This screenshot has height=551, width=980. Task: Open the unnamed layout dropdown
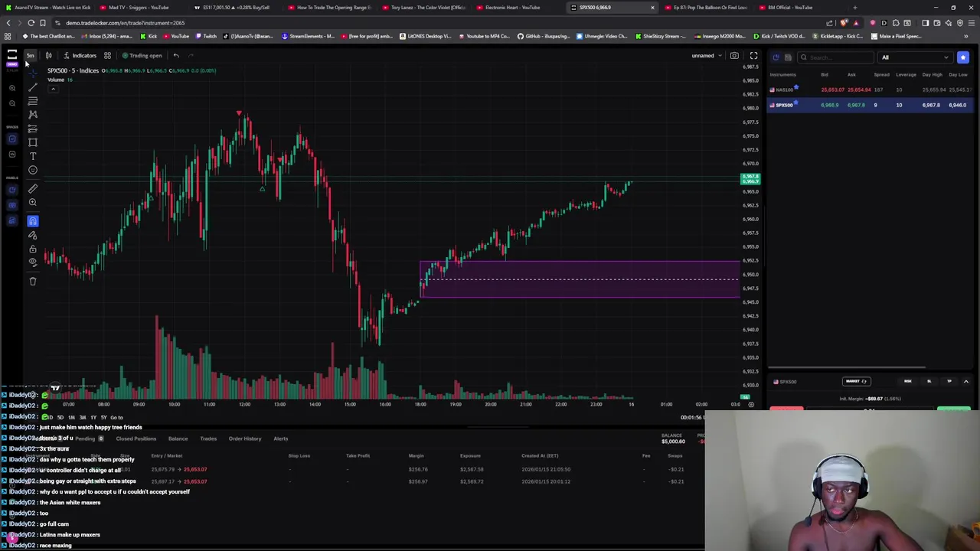[706, 55]
